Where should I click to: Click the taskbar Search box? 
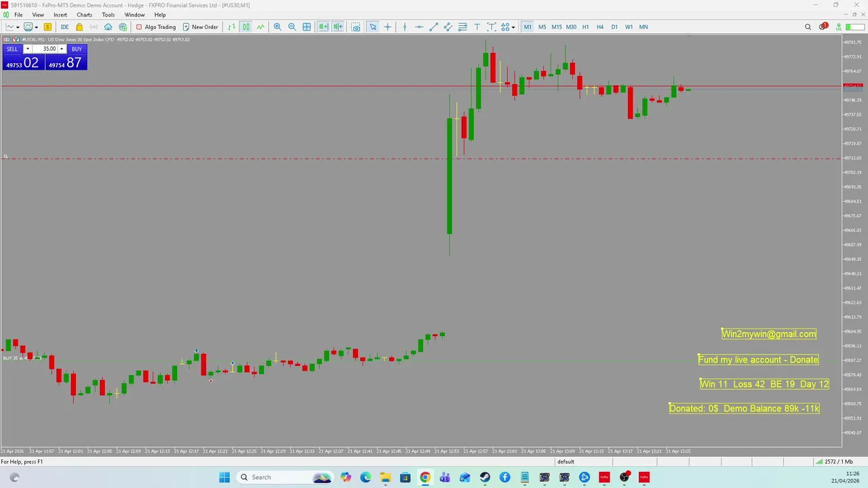click(x=285, y=477)
